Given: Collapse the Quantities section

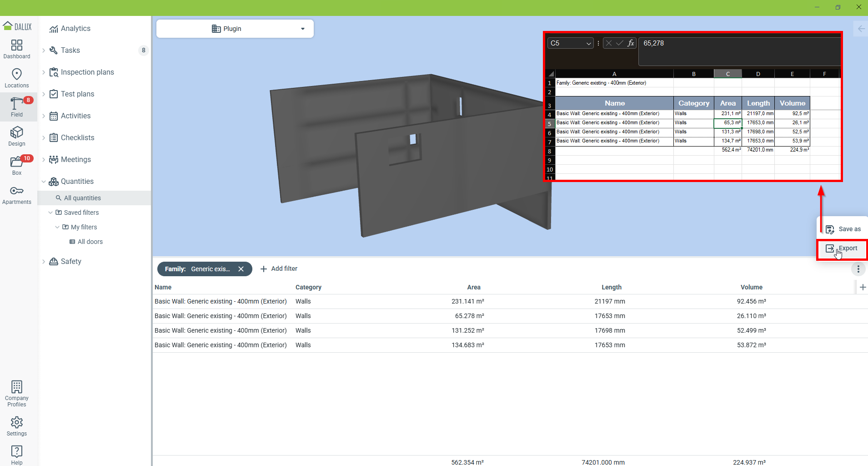Looking at the screenshot, I should point(44,182).
